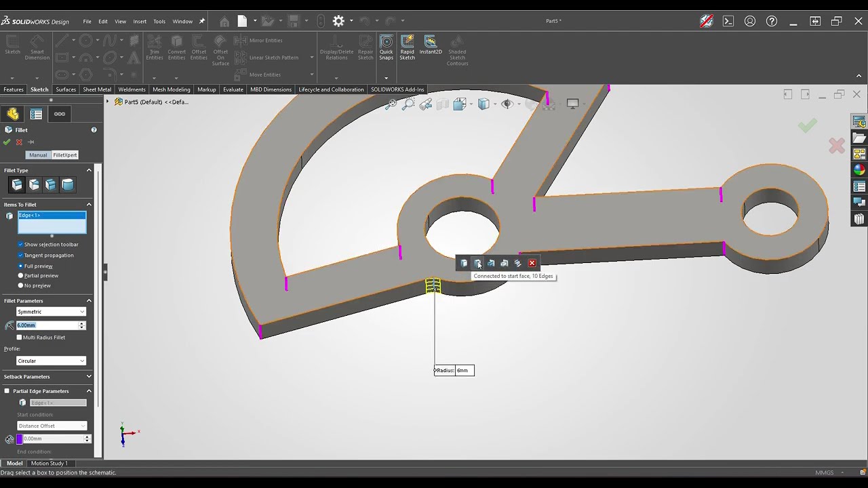Toggle Tangent propagation checkbox
Image resolution: width=868 pixels, height=488 pixels.
20,256
